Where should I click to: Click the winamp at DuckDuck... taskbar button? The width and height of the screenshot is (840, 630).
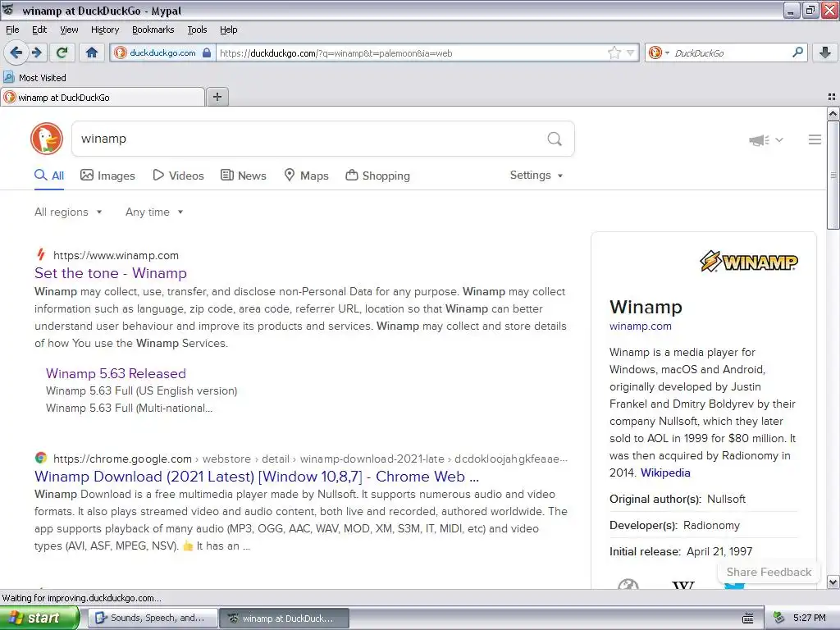click(x=285, y=619)
